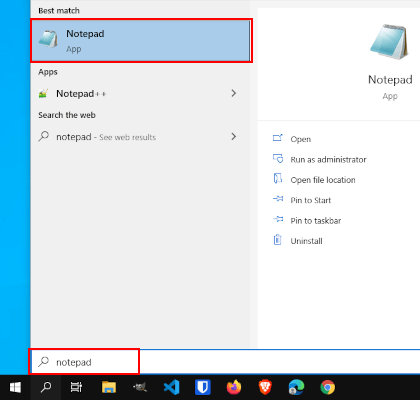Image resolution: width=420 pixels, height=400 pixels.
Task: Open File Explorer from the taskbar
Action: pyautogui.click(x=109, y=387)
